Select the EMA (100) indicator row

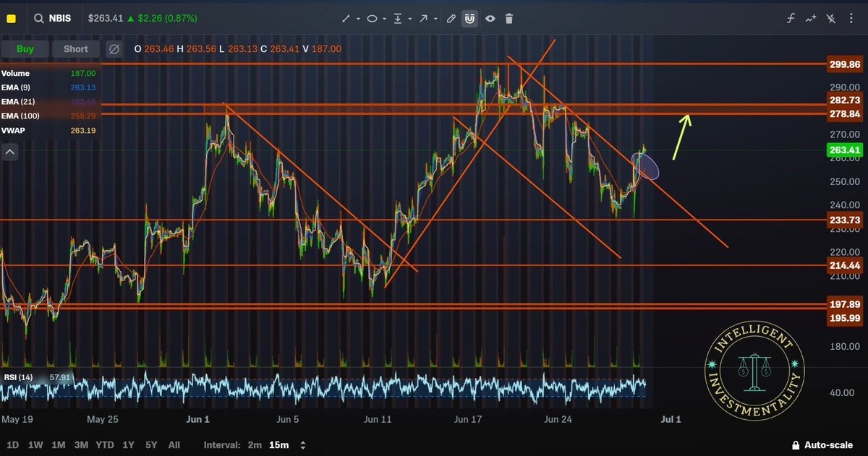click(48, 116)
